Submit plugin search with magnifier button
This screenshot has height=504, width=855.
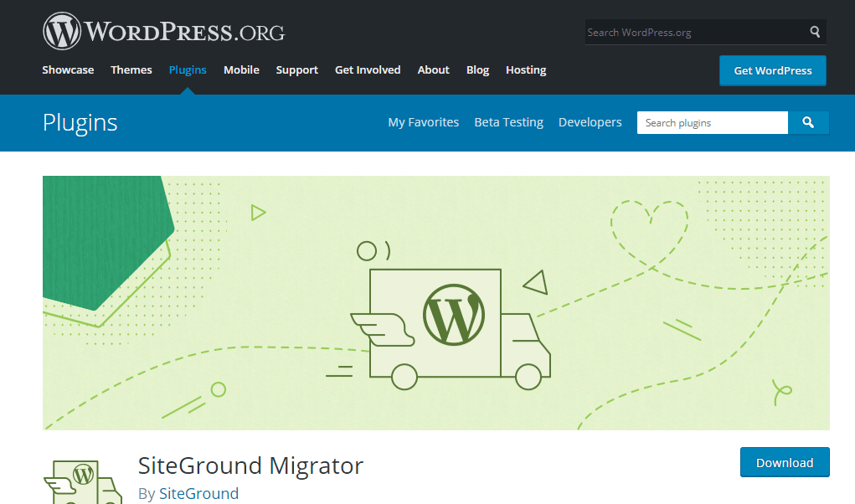[808, 122]
